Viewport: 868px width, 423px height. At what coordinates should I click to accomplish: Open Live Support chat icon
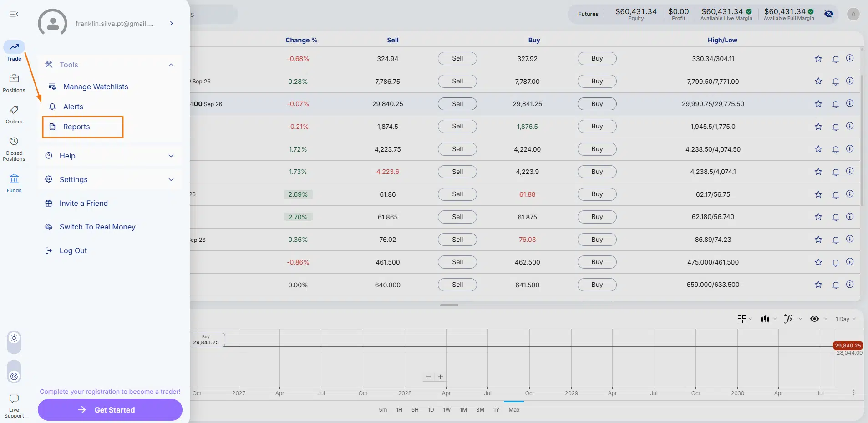(14, 398)
